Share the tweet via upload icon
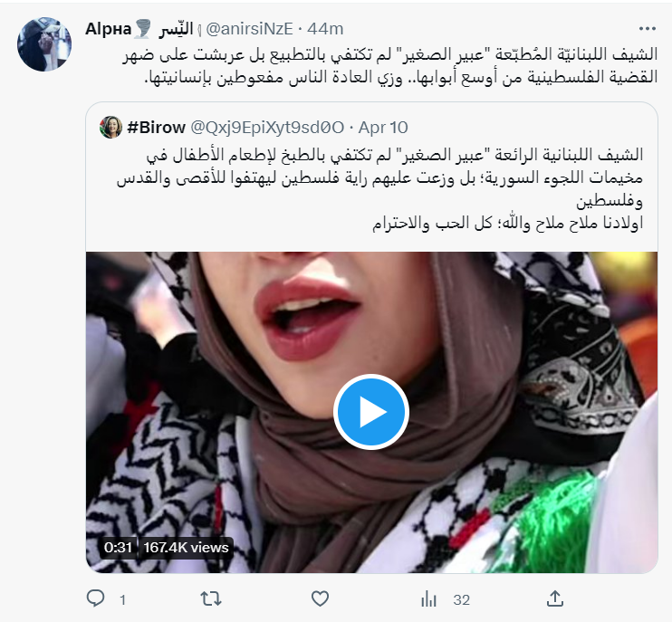Screen dimensions: 672x622 tap(554, 598)
